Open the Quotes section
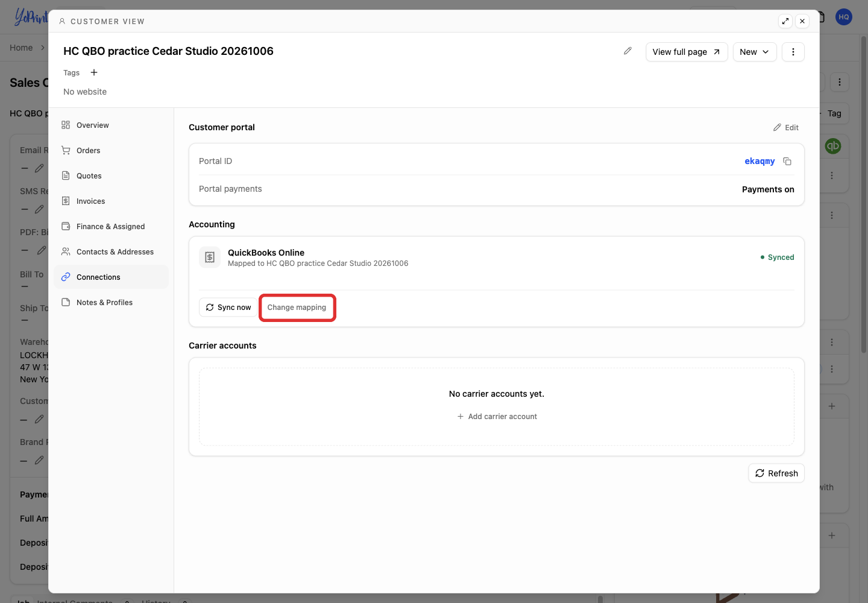 pyautogui.click(x=111, y=176)
